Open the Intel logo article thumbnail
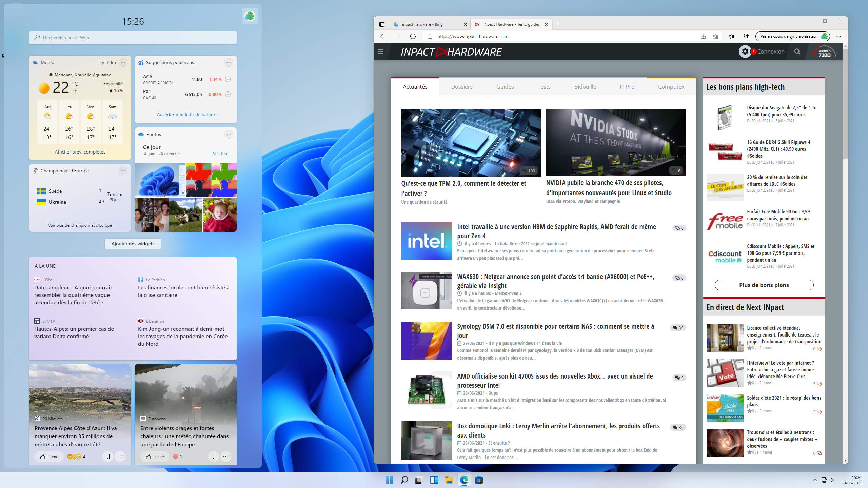Screen dimensions: 868x488 427,241
